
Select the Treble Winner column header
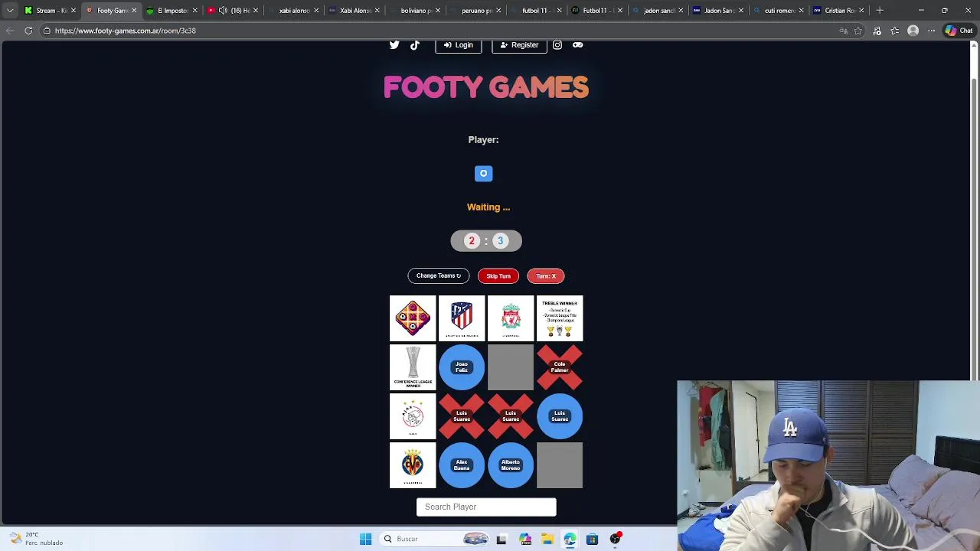pyautogui.click(x=560, y=318)
